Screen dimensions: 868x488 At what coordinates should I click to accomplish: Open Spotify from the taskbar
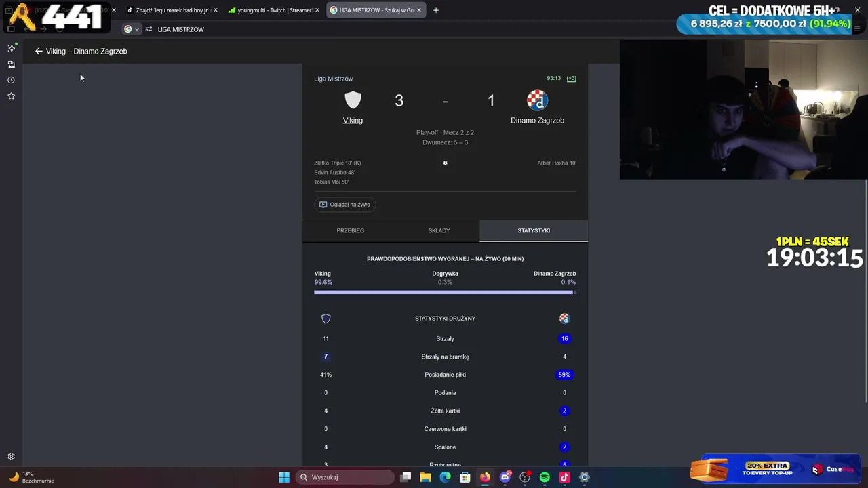(x=545, y=477)
